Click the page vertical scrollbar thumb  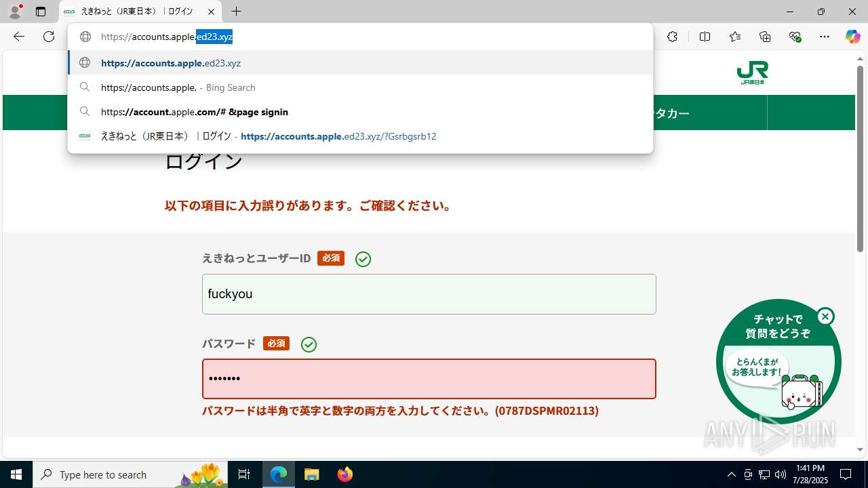(x=860, y=159)
